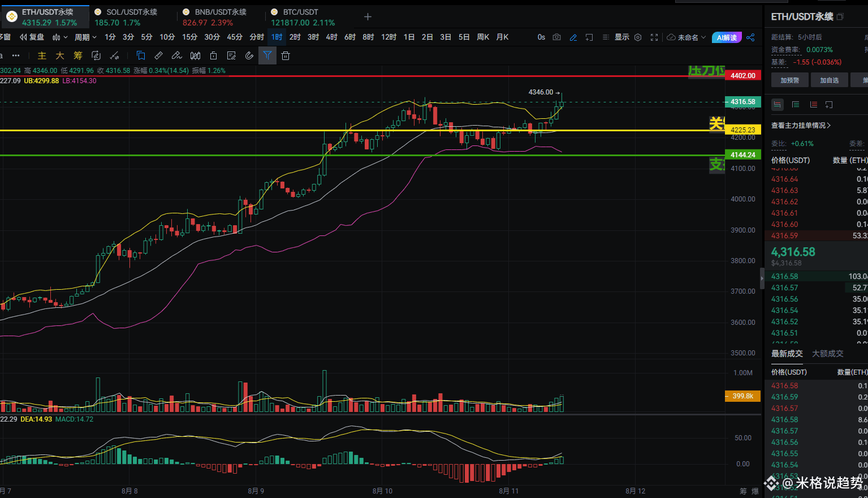The image size is (868, 498).
Task: Click the edit note icon in drawing toolbar
Action: (231, 55)
